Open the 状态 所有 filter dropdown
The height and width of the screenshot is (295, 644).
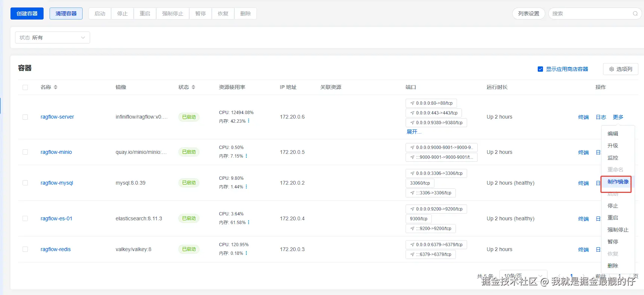(53, 38)
